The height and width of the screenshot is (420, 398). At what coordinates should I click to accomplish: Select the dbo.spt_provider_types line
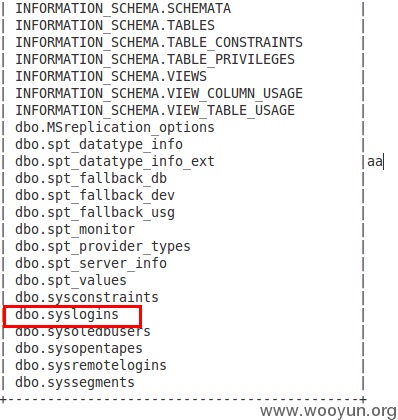pos(103,246)
